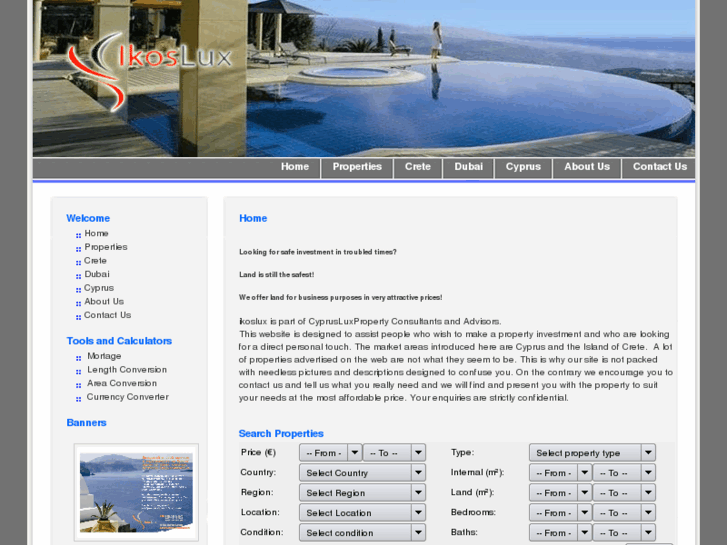Click bullet icon beside Mortage
The image size is (727, 545).
coord(78,358)
